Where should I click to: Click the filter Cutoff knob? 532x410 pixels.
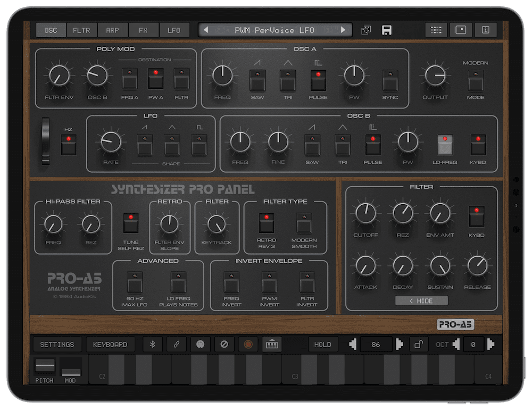coord(365,213)
